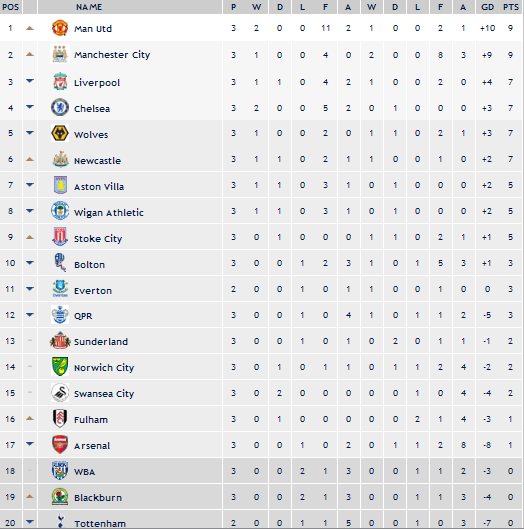The width and height of the screenshot is (524, 529).
Task: Click the POS column header
Action: coord(10,7)
